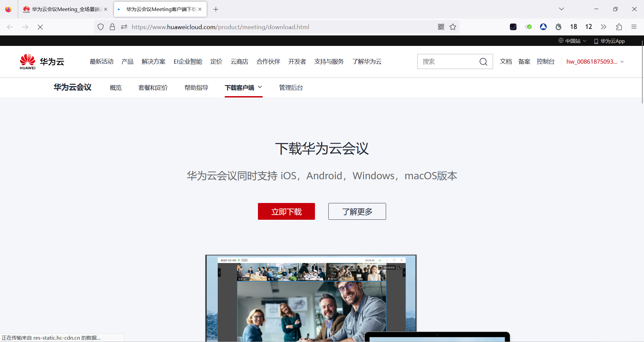Click the 华为云会议 product title

pos(72,87)
